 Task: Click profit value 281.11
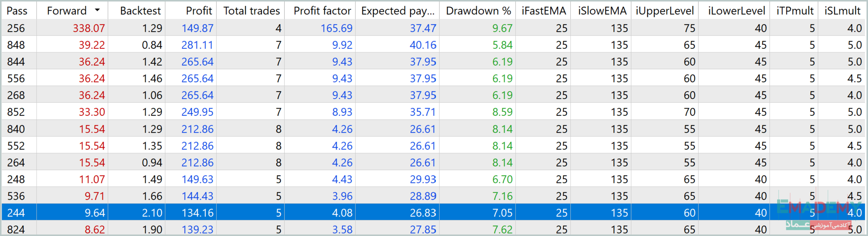(x=197, y=45)
